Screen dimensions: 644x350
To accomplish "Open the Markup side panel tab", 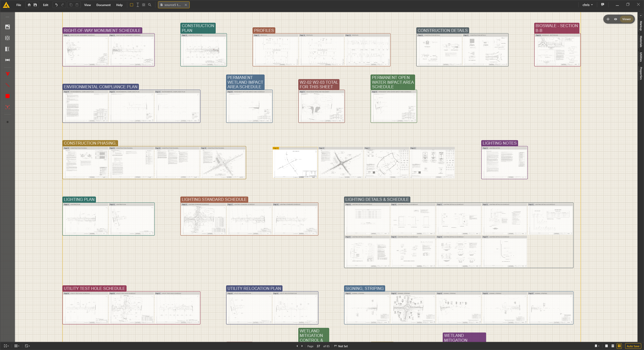I will 641,26.
